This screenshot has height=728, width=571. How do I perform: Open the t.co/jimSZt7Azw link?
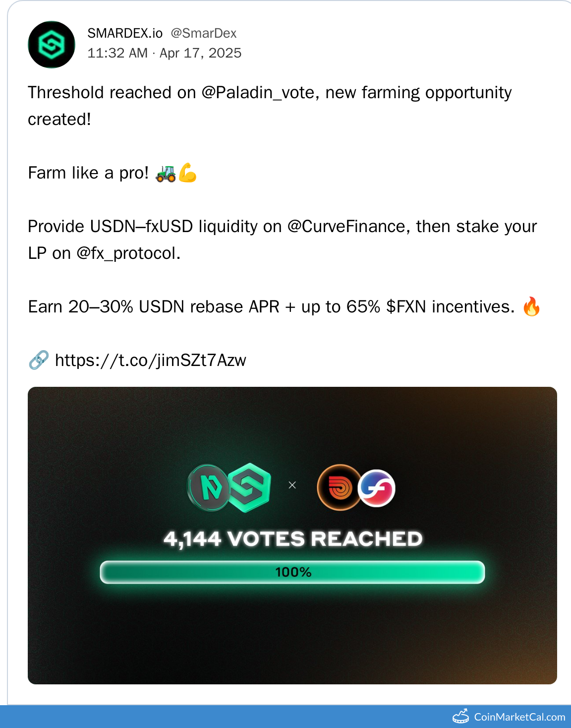(150, 360)
